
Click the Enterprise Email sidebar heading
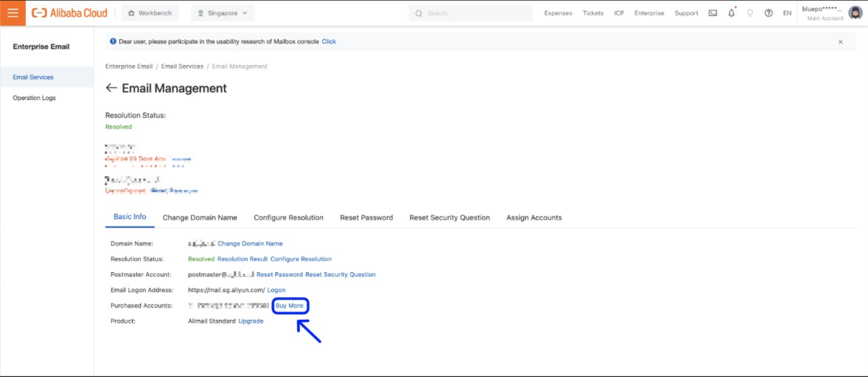(41, 46)
